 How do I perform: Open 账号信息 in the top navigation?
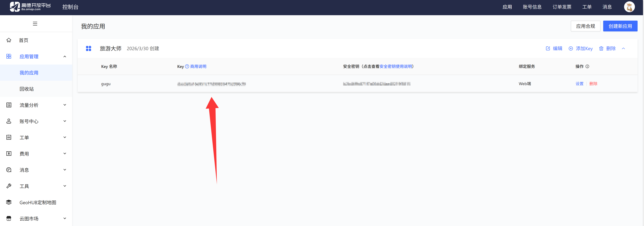coord(532,7)
